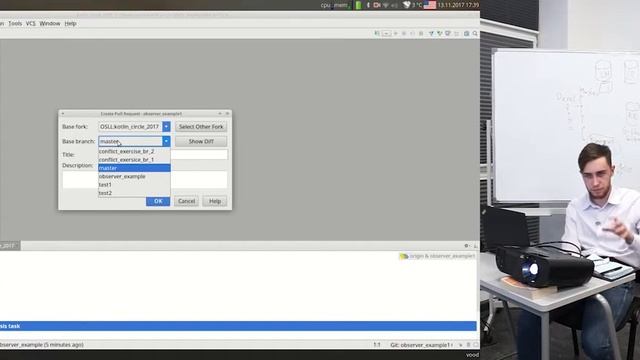Choose conflict_exersice_br_1 in branch list
This screenshot has width=640, height=360.
(x=134, y=160)
